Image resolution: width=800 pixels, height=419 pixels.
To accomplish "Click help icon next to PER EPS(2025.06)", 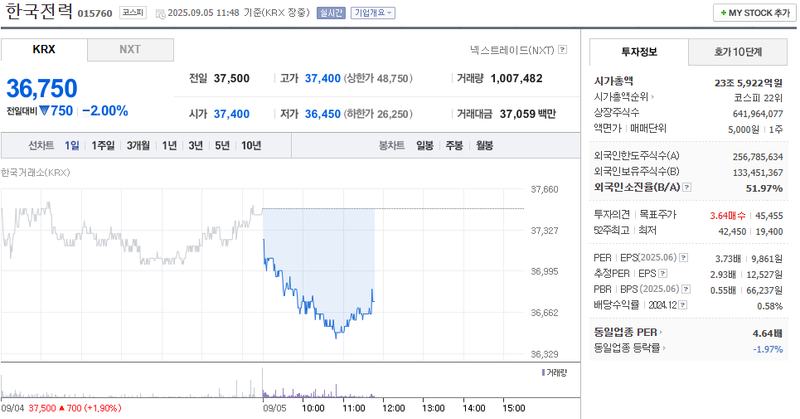I will click(x=684, y=258).
